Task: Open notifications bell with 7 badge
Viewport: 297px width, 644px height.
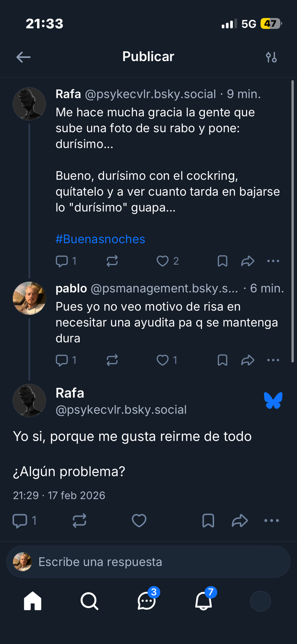Action: 203,601
